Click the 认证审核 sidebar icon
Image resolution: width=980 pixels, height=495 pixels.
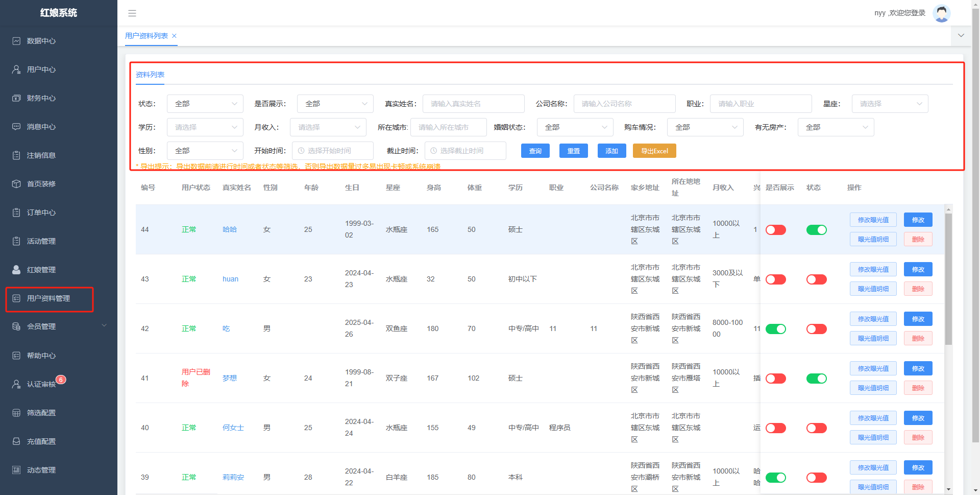tap(16, 384)
